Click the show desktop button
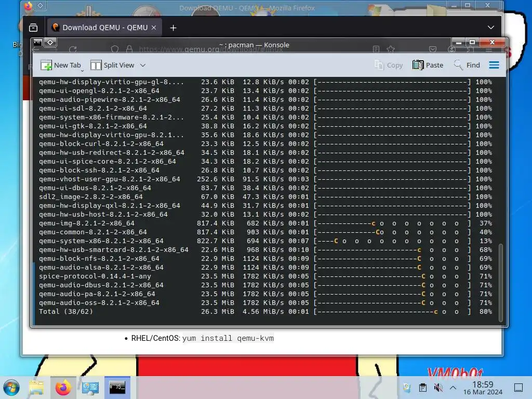The width and height of the screenshot is (532, 399). tap(518, 388)
